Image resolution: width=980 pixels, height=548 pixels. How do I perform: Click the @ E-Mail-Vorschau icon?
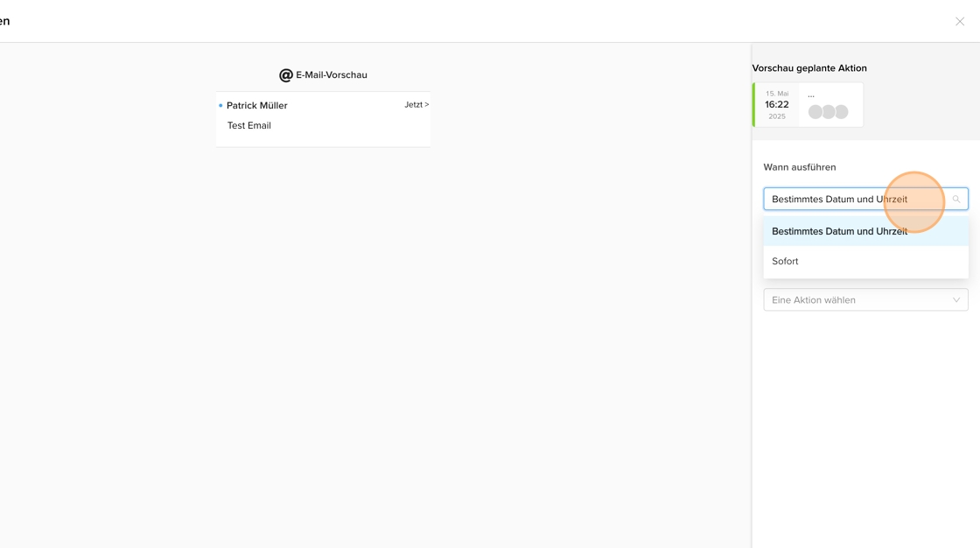pos(285,75)
